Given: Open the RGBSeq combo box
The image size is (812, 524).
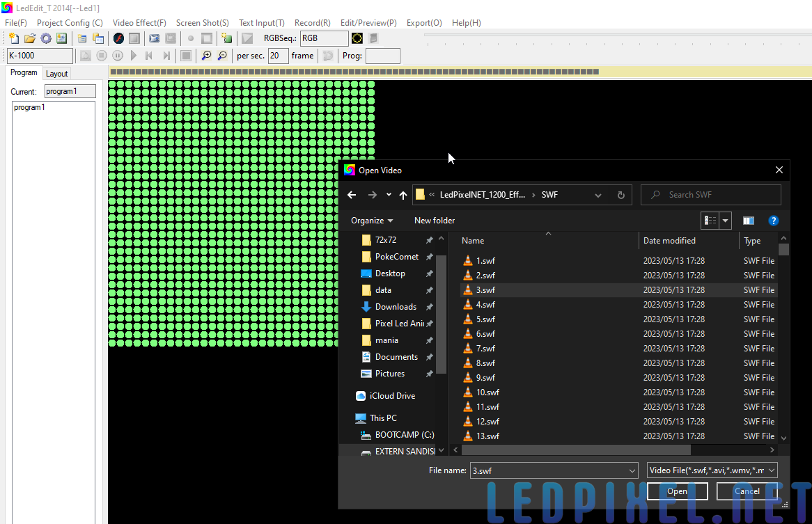Looking at the screenshot, I should click(x=325, y=38).
